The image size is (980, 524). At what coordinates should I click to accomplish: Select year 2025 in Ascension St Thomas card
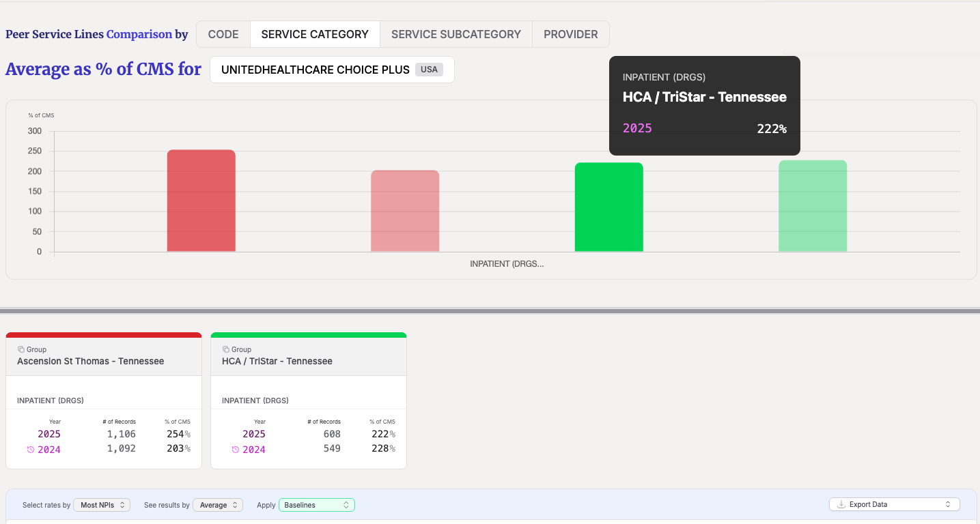49,434
